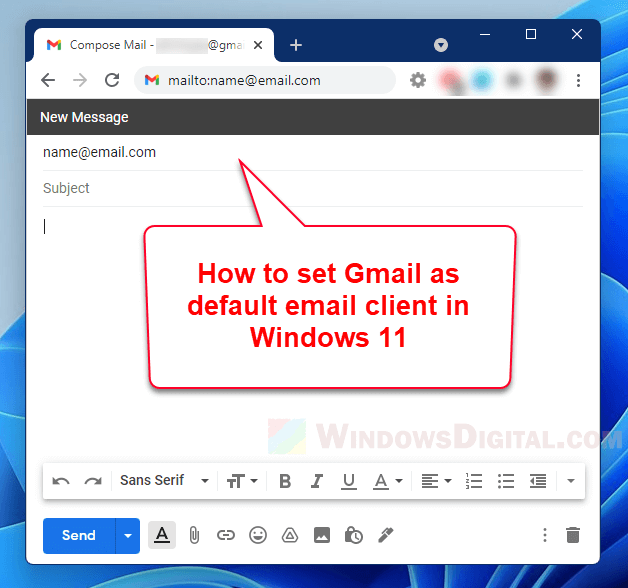
Task: Insert a link with the chain icon
Action: coord(226,535)
